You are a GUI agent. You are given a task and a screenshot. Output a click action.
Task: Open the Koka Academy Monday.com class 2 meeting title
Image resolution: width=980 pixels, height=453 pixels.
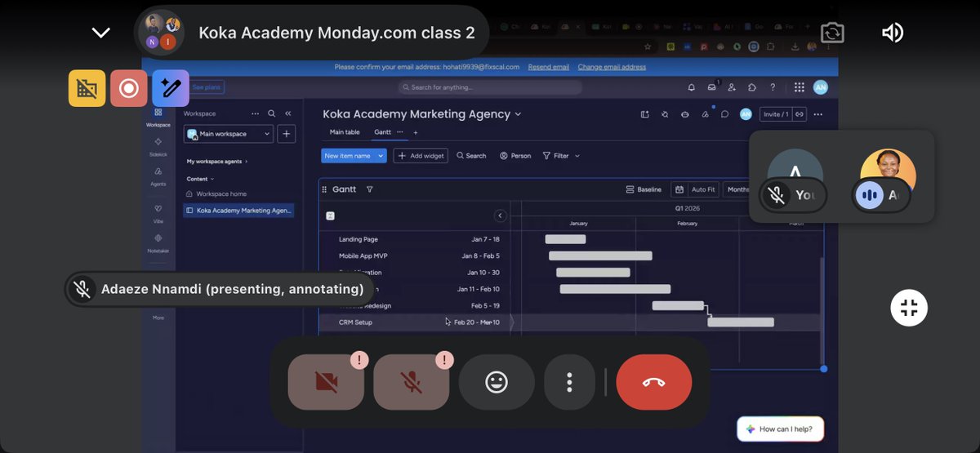(x=336, y=33)
